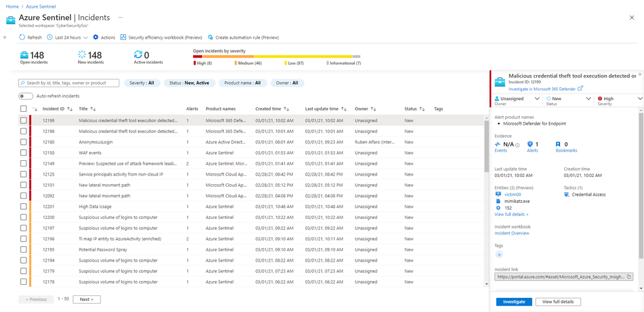The width and height of the screenshot is (644, 312).
Task: Check the box for incident 12195
Action: coord(23,249)
